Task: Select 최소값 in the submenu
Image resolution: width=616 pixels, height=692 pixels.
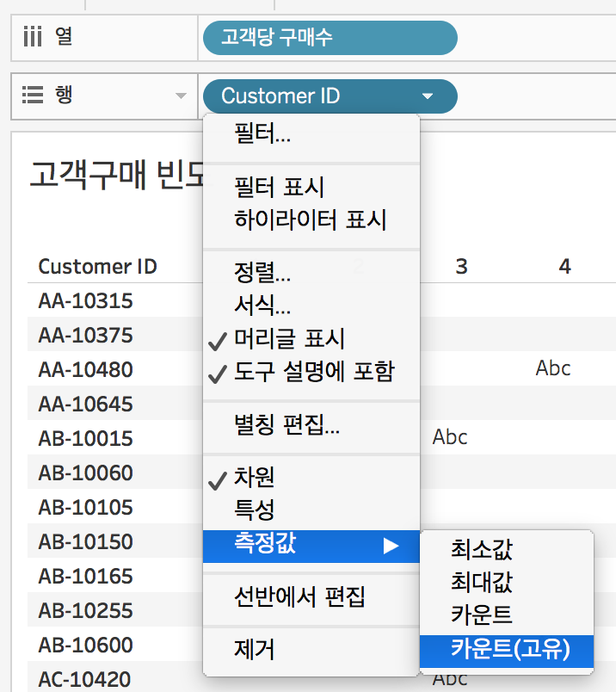Action: (507, 550)
